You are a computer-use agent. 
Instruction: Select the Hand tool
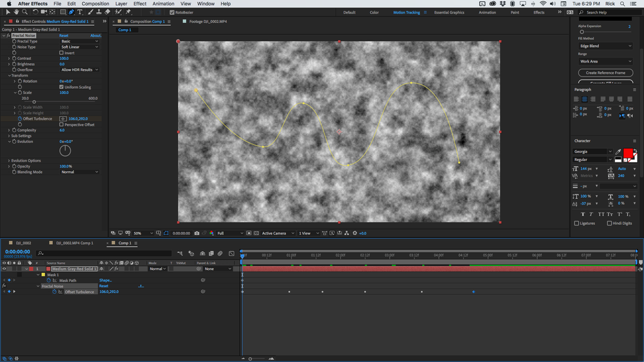16,12
